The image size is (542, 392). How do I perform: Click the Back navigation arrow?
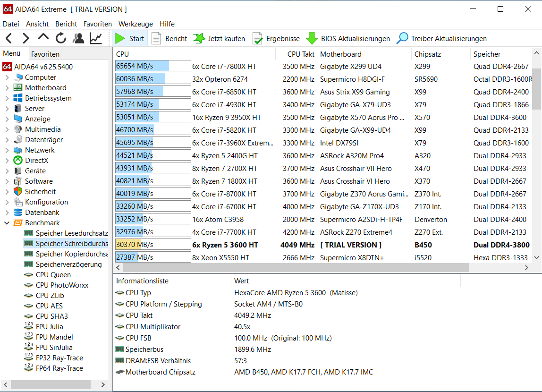coord(9,38)
